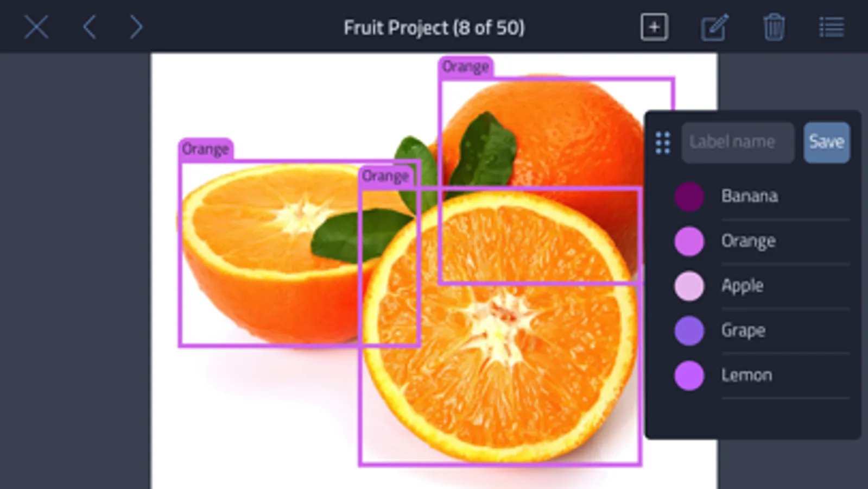This screenshot has height=489, width=868.
Task: Go to the next image
Action: coord(136,27)
